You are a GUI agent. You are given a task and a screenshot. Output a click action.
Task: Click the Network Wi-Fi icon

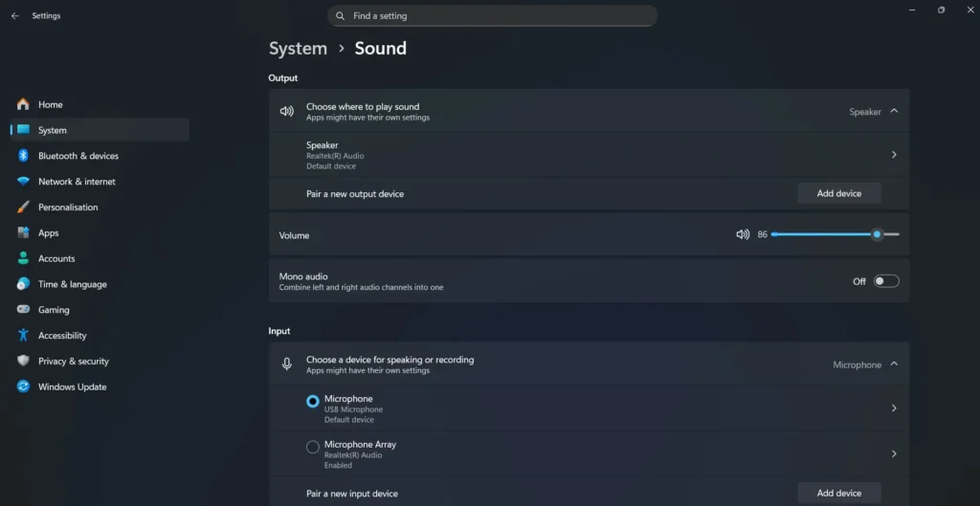(23, 181)
